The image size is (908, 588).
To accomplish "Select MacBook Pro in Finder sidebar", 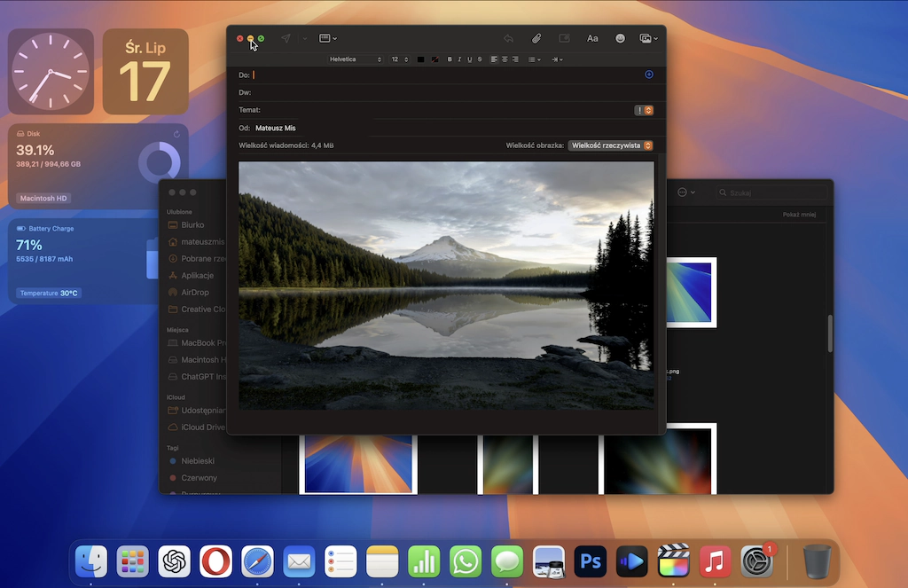I will tap(196, 342).
